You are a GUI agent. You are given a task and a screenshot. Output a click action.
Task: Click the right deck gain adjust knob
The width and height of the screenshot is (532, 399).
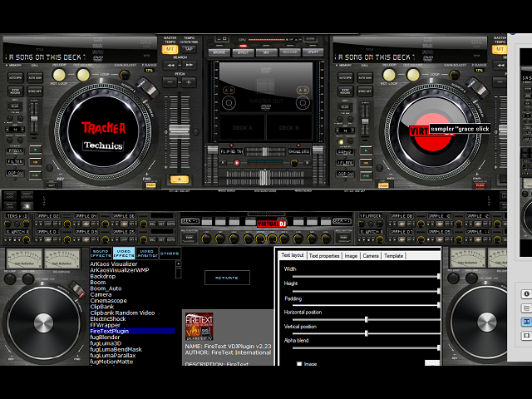click(455, 74)
